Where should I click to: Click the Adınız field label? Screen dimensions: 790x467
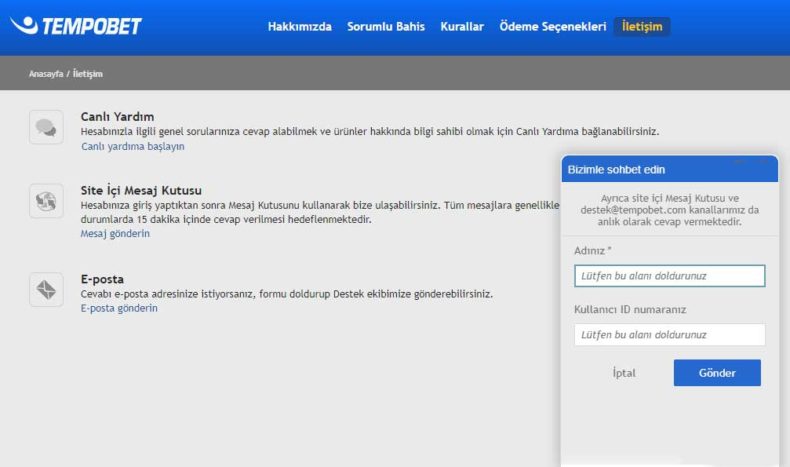pos(593,251)
